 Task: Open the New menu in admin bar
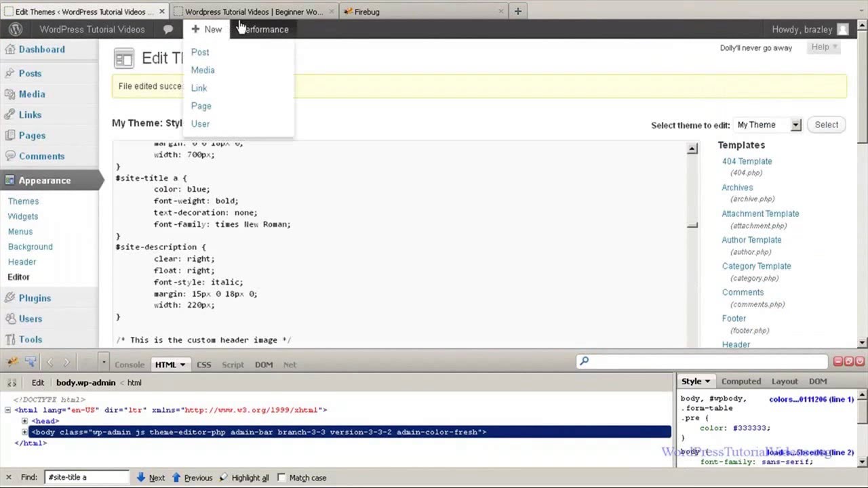tap(206, 29)
